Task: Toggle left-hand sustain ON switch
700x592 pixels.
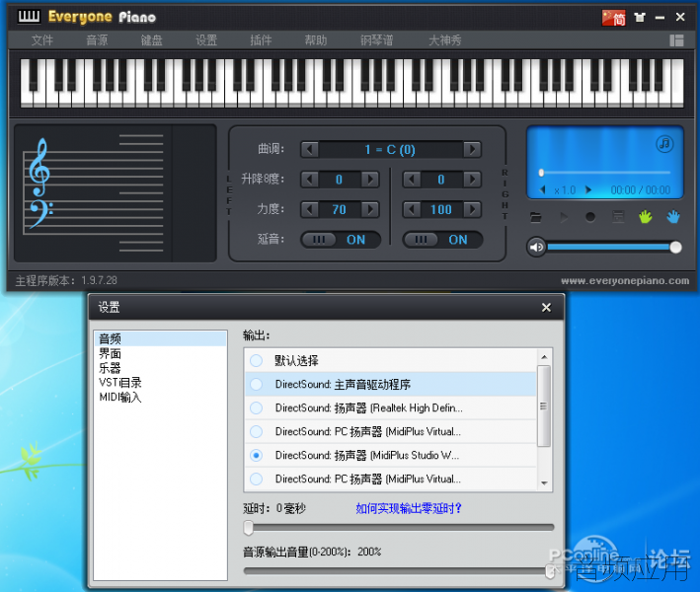Action: (341, 240)
